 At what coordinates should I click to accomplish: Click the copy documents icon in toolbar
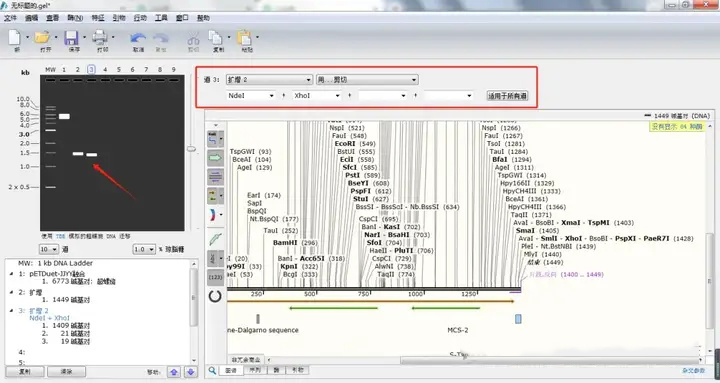pyautogui.click(x=215, y=38)
